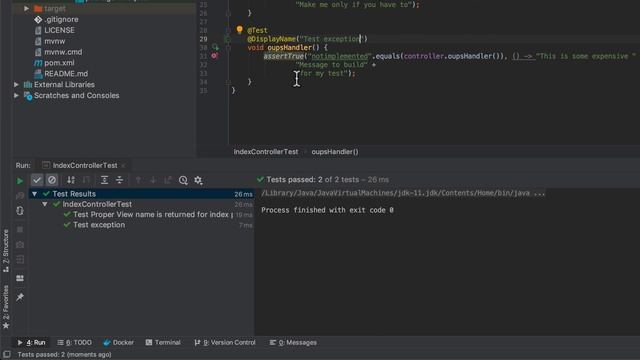Click oupsHandler() breadcrumb
640x360 pixels.
(335, 151)
